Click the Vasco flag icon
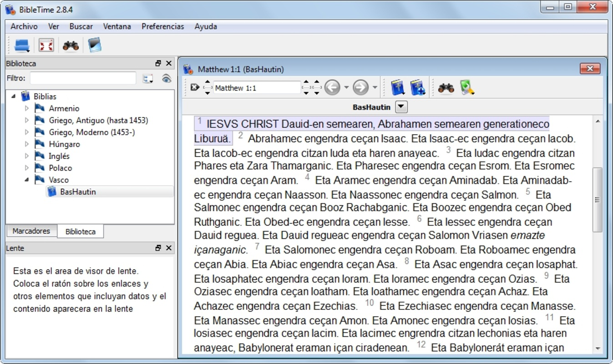The width and height of the screenshot is (613, 364). click(x=40, y=180)
